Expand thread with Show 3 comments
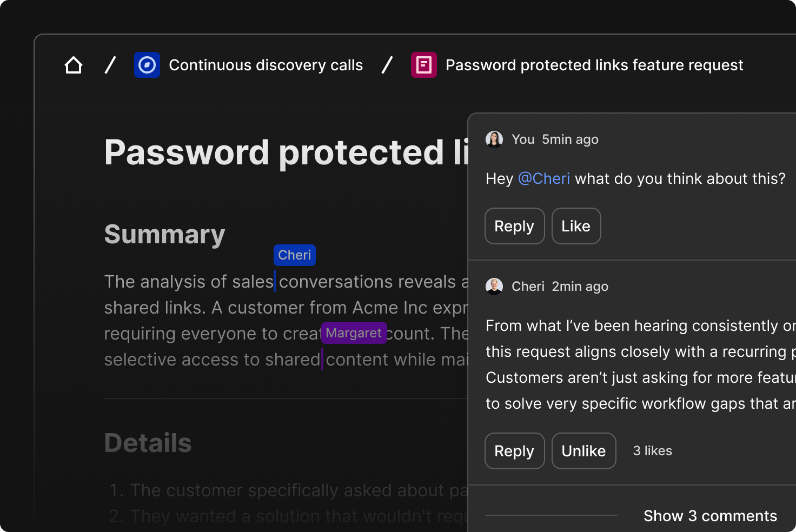Viewport: 796px width, 532px height. [x=710, y=516]
